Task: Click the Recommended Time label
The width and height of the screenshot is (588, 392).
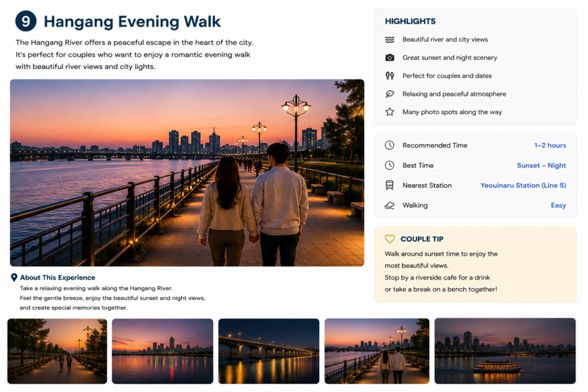Action: coord(435,145)
